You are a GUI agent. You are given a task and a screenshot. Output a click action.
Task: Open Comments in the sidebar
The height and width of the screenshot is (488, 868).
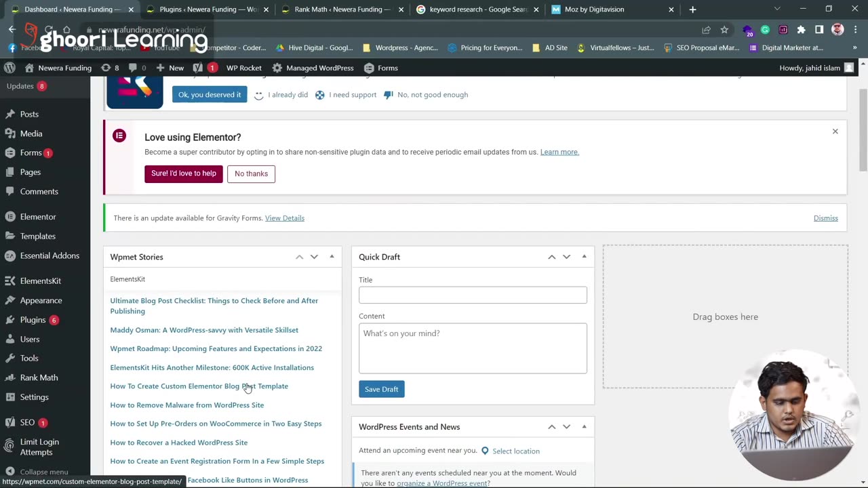[x=39, y=191]
